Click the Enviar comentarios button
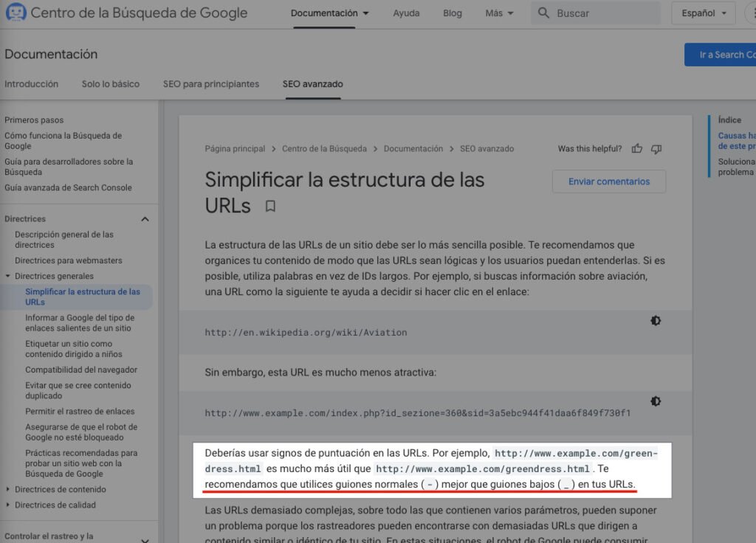The image size is (756, 543). click(609, 181)
